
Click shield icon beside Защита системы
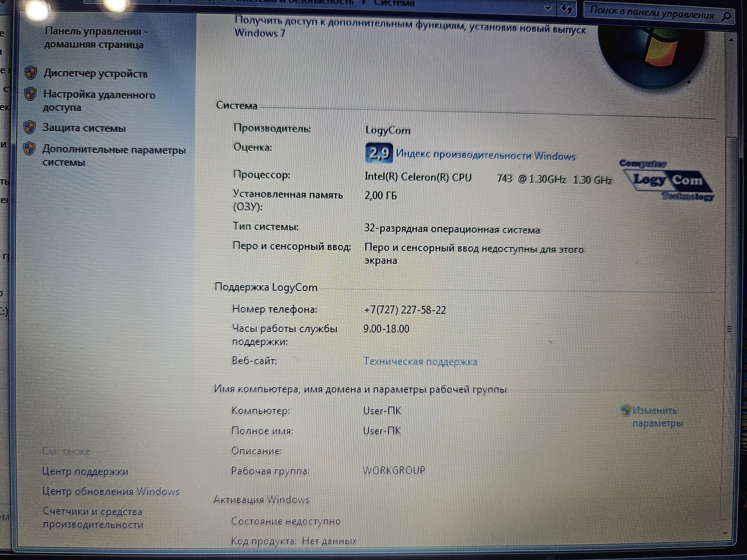[30, 127]
